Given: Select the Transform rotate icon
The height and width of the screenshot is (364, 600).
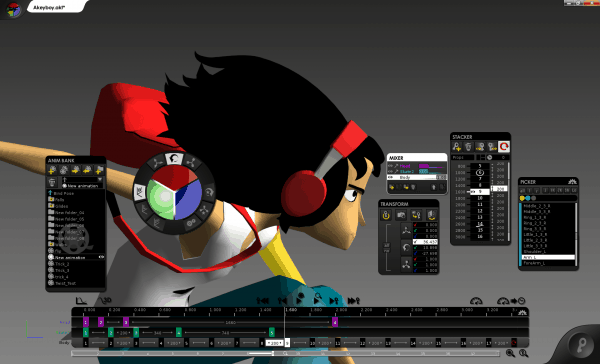Looking at the screenshot, I should point(406,248).
